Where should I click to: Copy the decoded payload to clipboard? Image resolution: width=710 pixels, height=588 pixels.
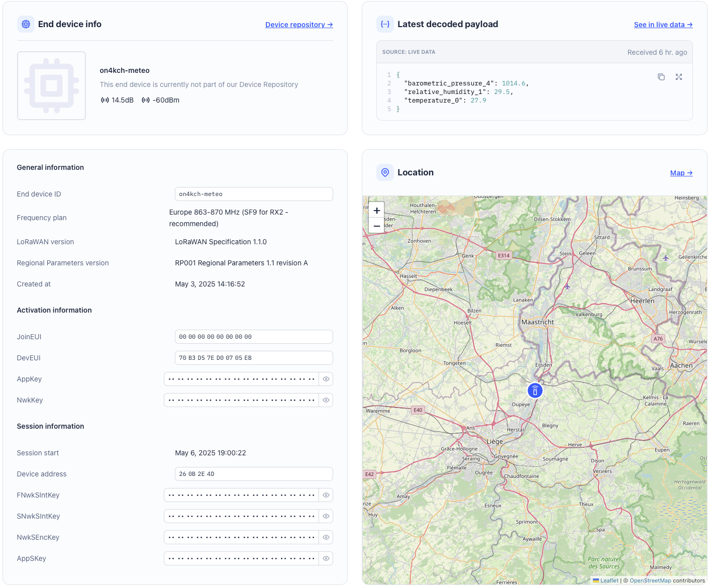click(661, 77)
